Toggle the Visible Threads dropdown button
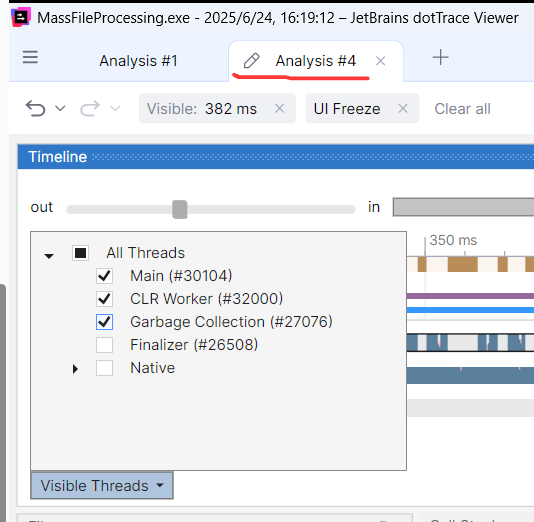The width and height of the screenshot is (534, 522). click(x=102, y=486)
